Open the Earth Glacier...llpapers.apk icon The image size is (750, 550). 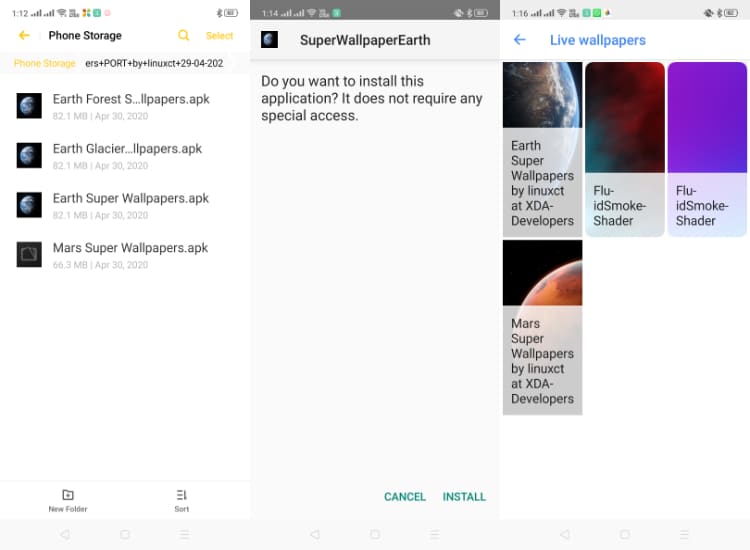29,155
